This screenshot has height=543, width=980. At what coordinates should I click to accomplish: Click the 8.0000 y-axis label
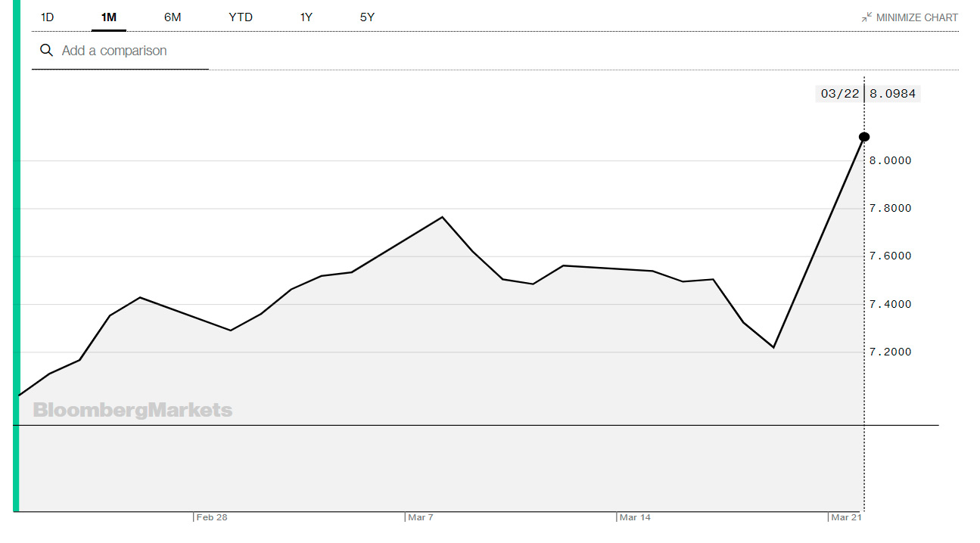(891, 160)
